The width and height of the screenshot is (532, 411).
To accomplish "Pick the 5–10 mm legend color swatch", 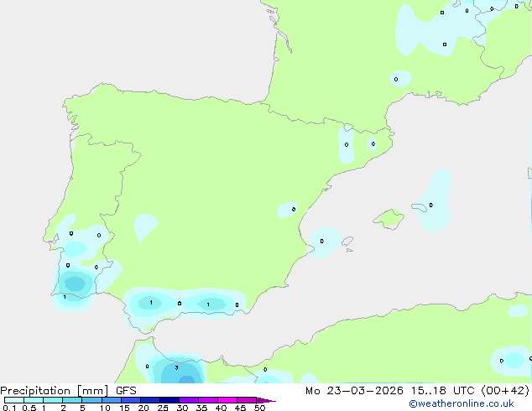I will point(91,400).
